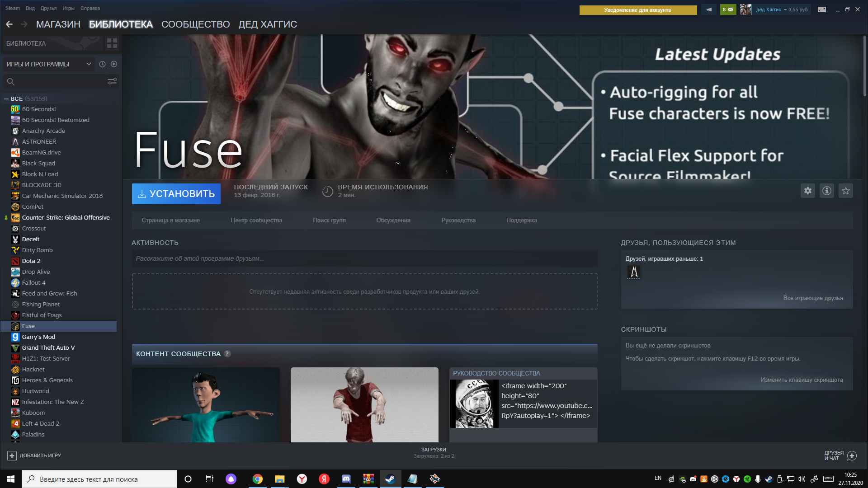The image size is (868, 488).
Task: Click the Garry's Mod game icon
Action: point(15,337)
